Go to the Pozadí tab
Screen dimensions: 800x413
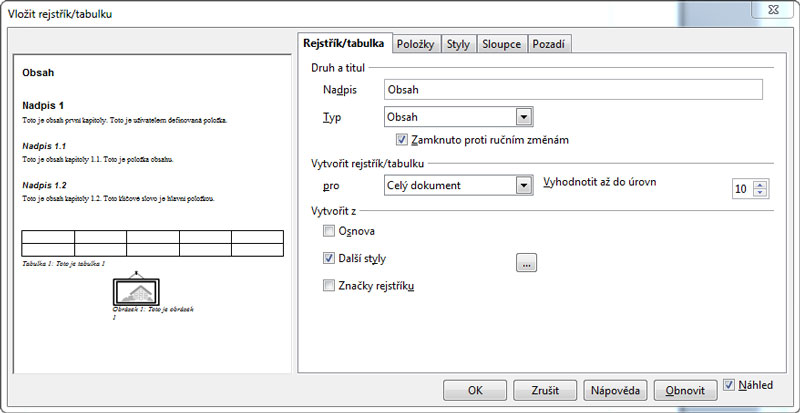tap(550, 44)
